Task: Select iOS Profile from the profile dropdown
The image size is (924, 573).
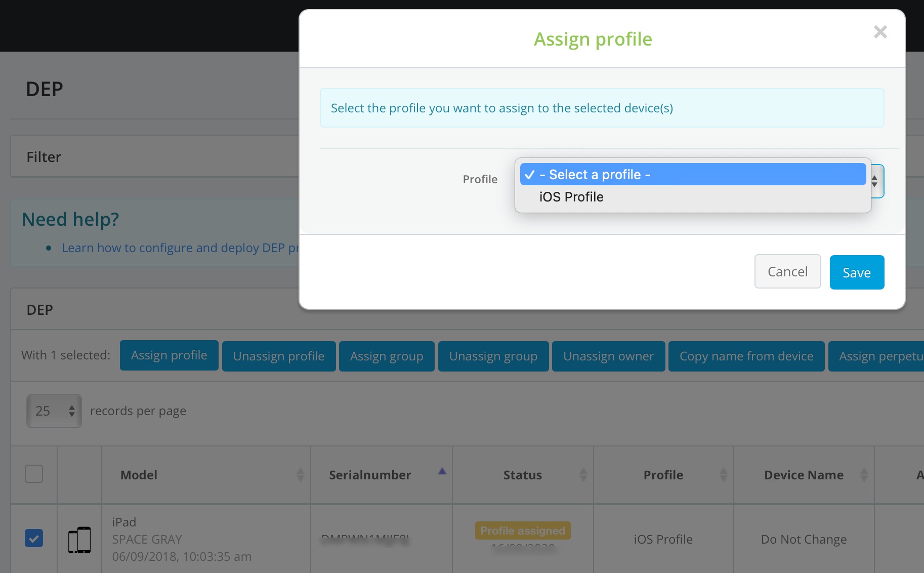Action: [571, 197]
